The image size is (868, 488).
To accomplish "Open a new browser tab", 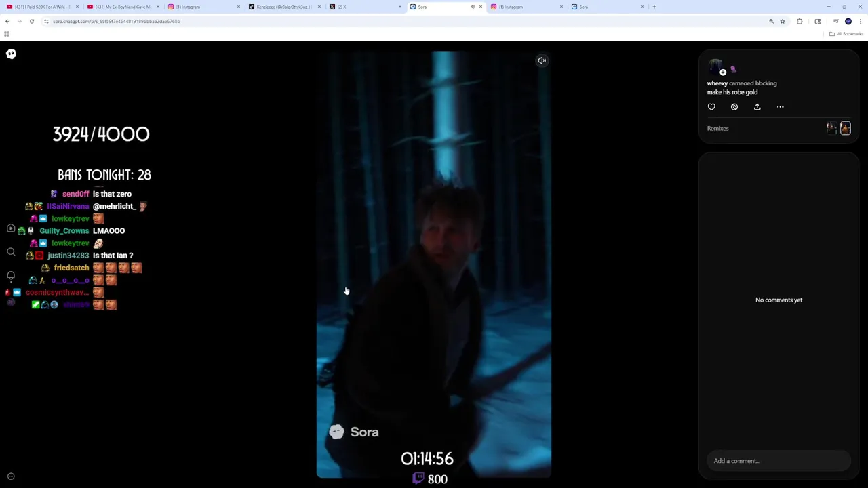I will tap(654, 7).
